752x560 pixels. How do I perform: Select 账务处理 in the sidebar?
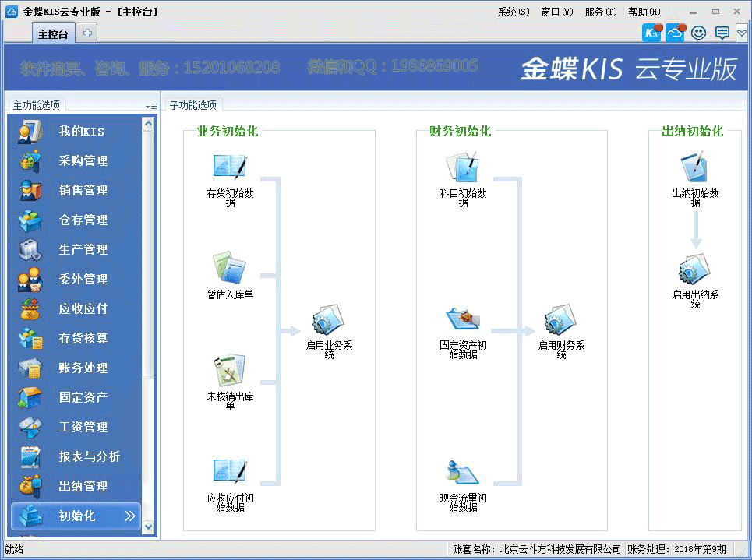click(83, 368)
